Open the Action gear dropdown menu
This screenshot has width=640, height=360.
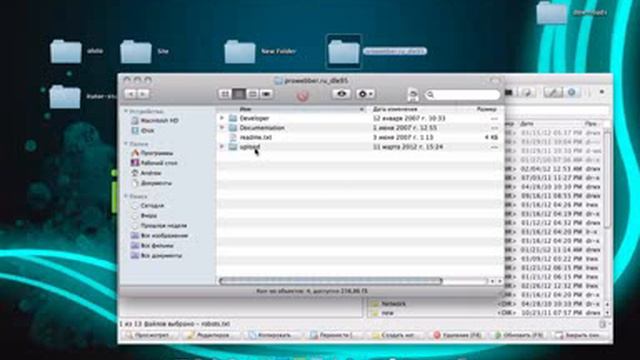tap(365, 94)
